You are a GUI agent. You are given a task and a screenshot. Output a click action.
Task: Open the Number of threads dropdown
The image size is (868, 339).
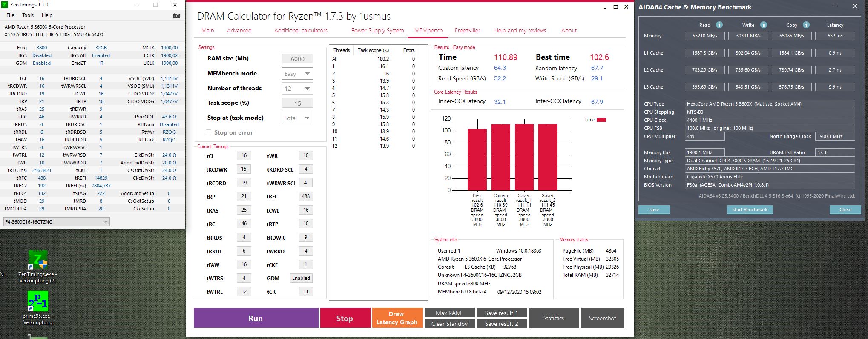point(298,89)
